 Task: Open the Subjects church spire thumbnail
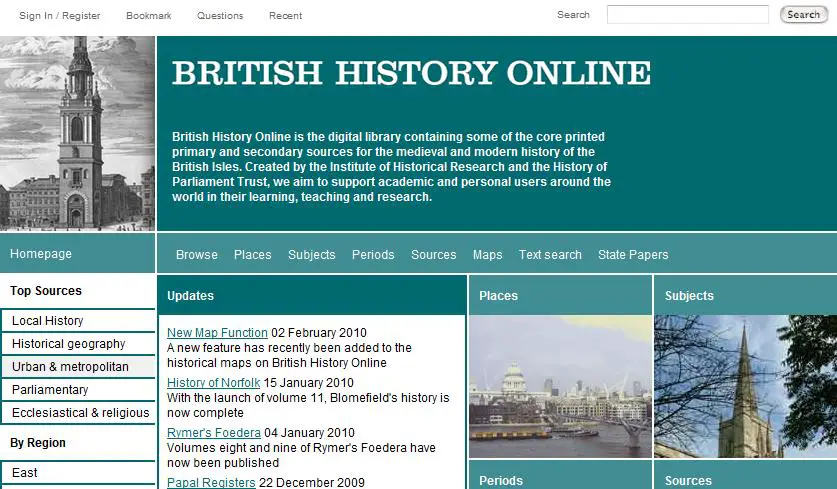click(x=745, y=387)
